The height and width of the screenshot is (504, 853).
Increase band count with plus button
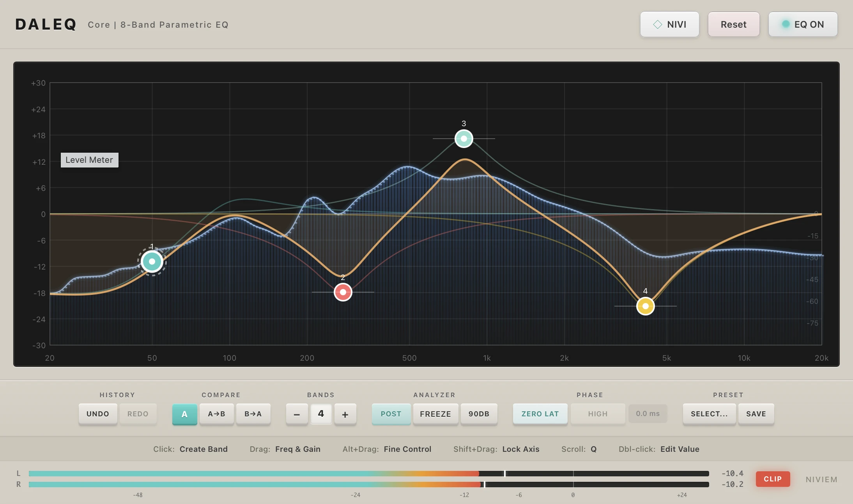click(345, 414)
